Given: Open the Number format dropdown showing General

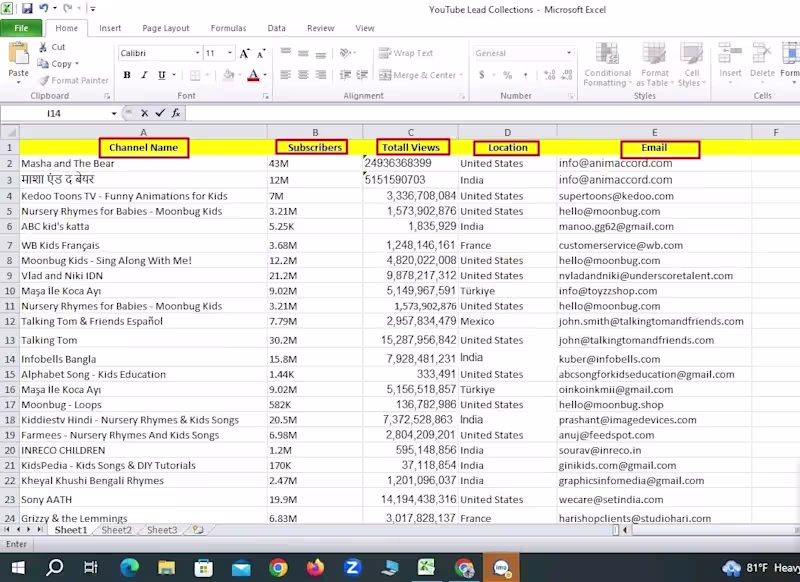Looking at the screenshot, I should [x=568, y=53].
